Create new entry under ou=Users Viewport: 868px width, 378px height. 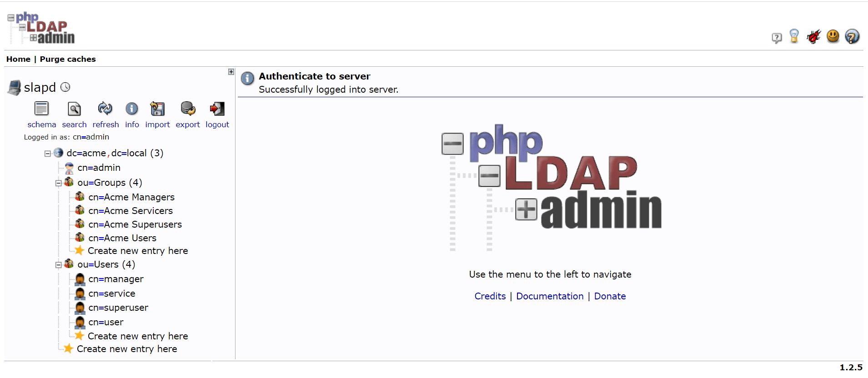click(x=138, y=336)
